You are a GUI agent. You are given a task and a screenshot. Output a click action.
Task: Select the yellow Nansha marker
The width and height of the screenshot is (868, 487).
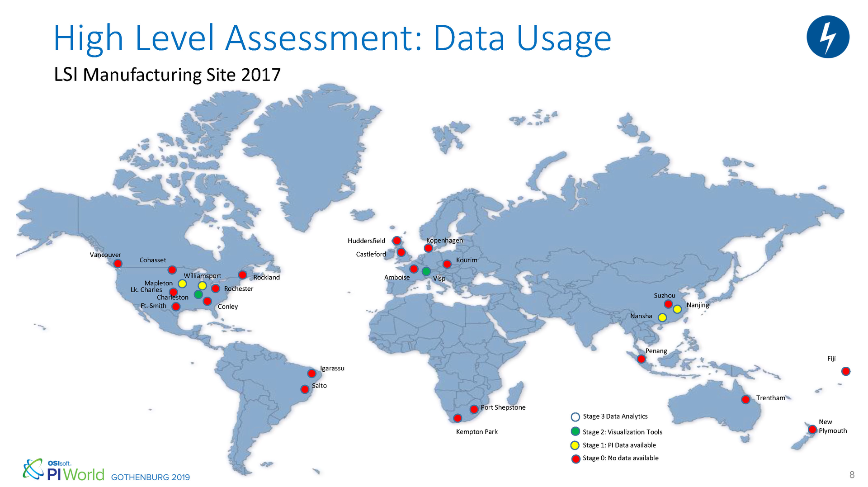pos(662,318)
